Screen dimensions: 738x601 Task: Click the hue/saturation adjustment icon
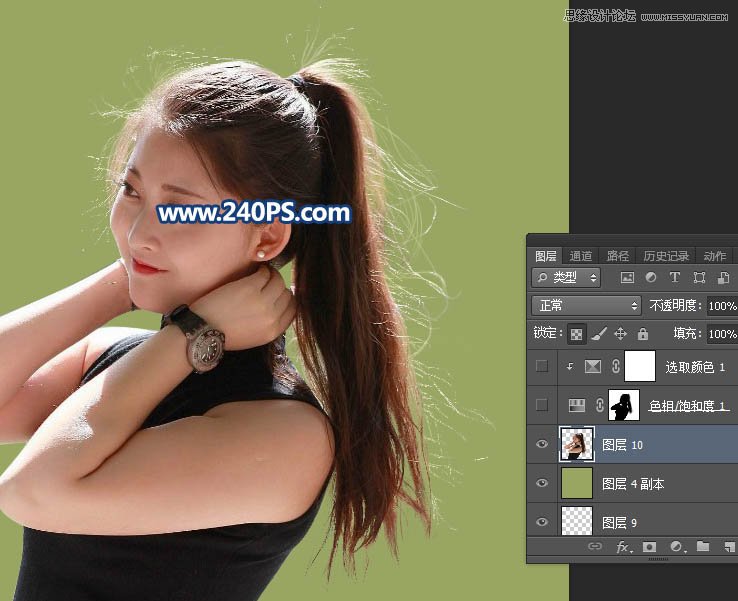(577, 405)
